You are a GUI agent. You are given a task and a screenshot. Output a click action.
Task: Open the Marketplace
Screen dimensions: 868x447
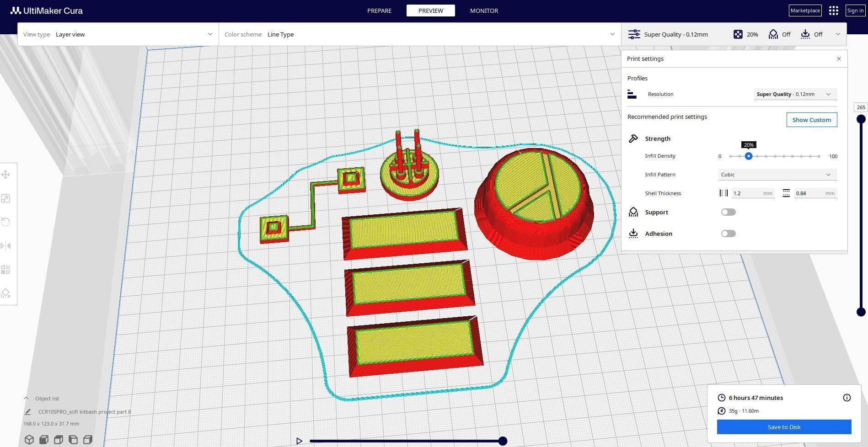805,11
